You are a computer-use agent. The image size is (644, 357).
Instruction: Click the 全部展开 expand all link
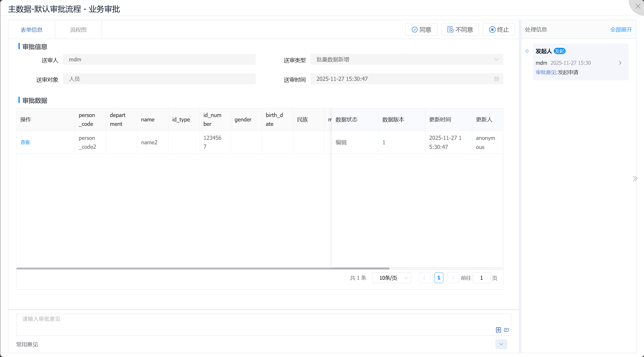click(x=621, y=30)
